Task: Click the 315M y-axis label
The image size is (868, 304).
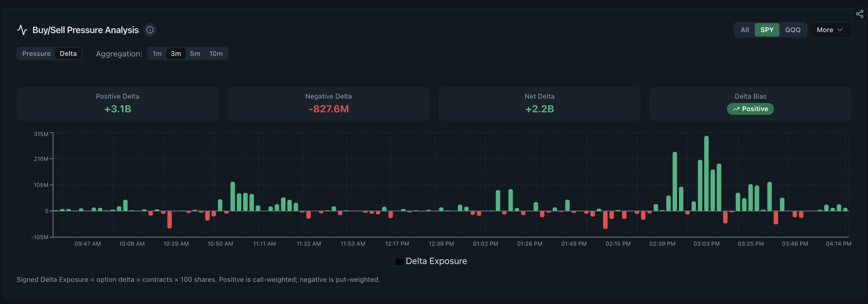Action: tap(41, 134)
